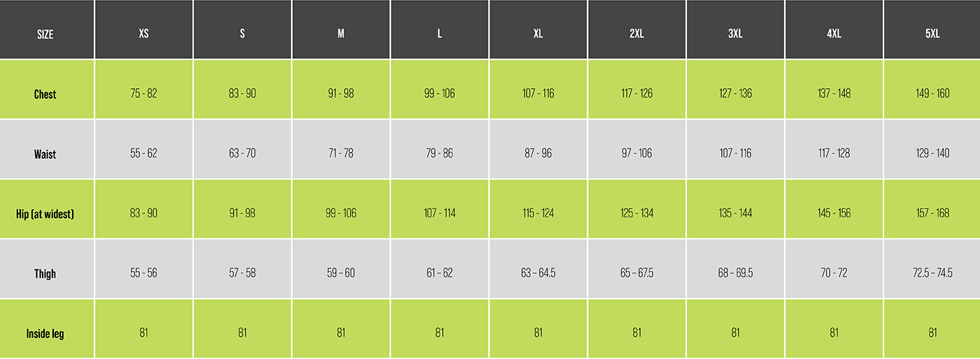Click the chest value 75 - 82
980x359 pixels.
(143, 94)
